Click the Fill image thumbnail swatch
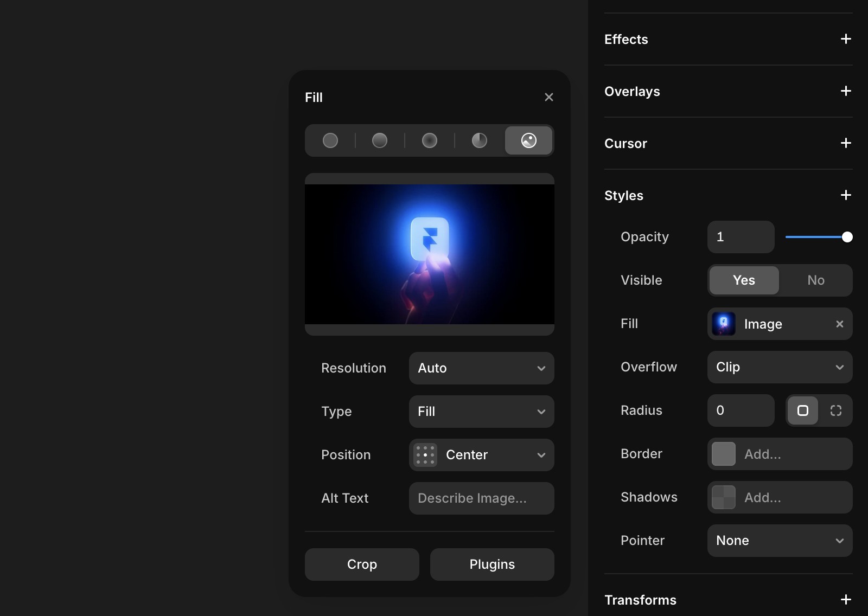 724,324
